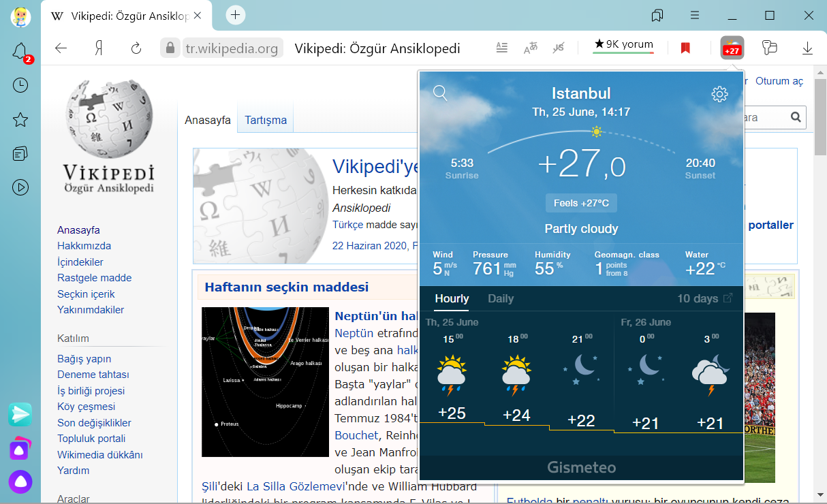This screenshot has width=827, height=504.
Task: Open Rastgele madde link
Action: [95, 278]
